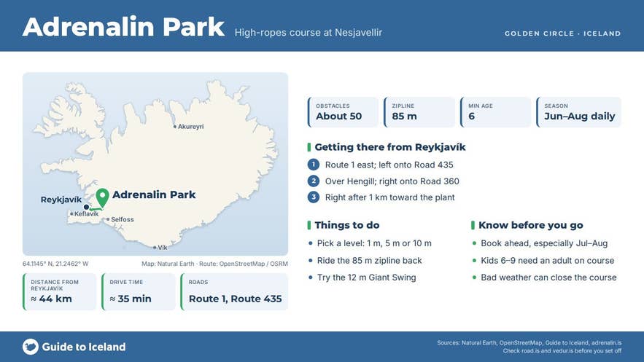Viewport: 644px width, 362px height.
Task: Click step 3 numbered circle
Action: point(314,197)
